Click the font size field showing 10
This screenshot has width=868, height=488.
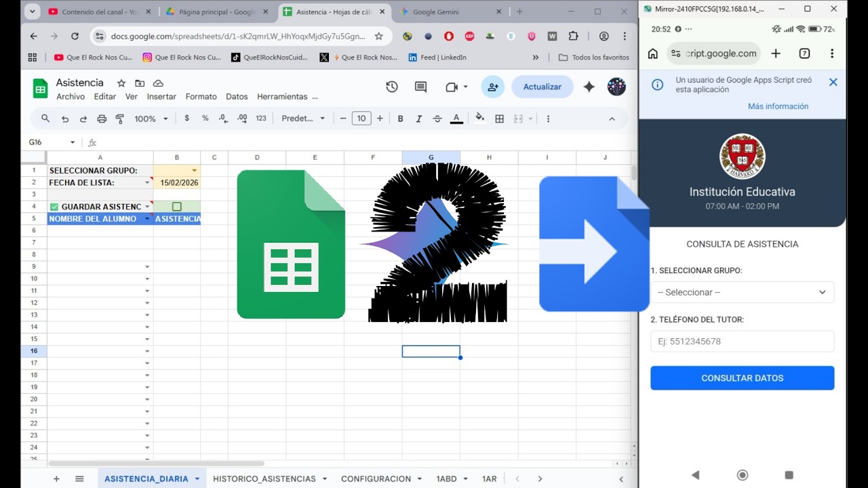[361, 119]
